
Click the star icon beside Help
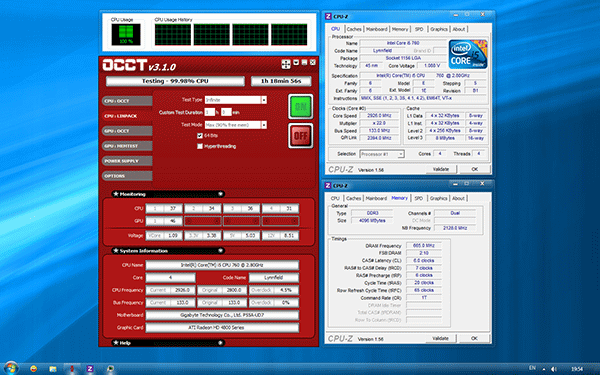coord(116,343)
